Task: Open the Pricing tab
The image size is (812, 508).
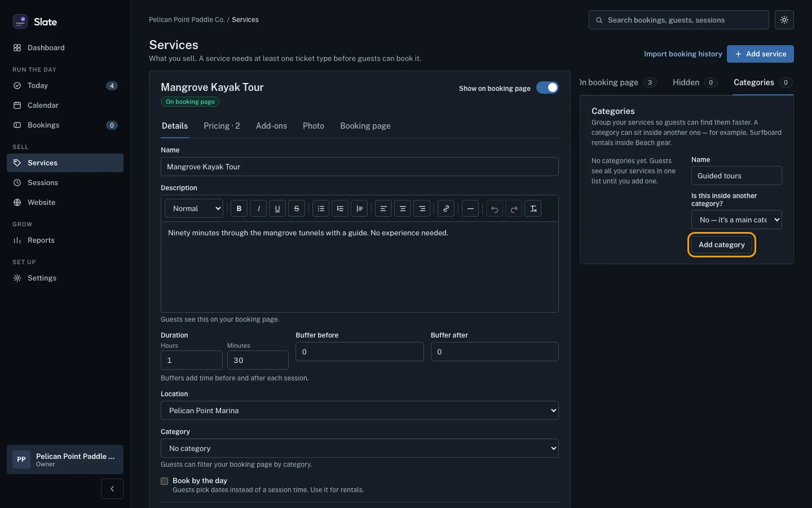Action: coord(222,126)
